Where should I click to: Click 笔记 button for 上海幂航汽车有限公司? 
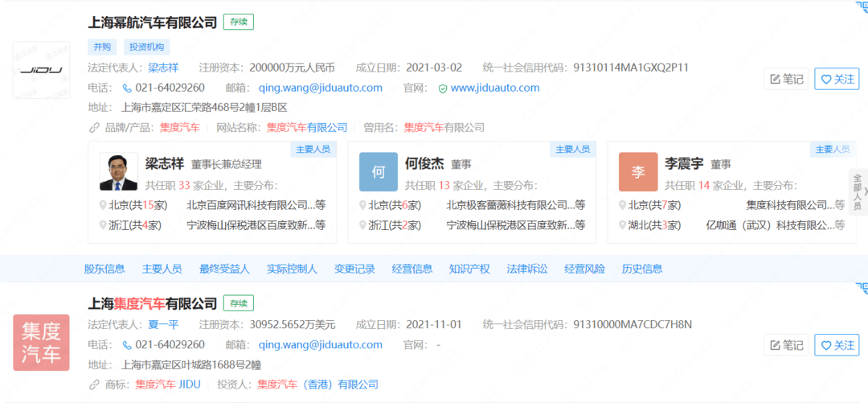pos(786,79)
